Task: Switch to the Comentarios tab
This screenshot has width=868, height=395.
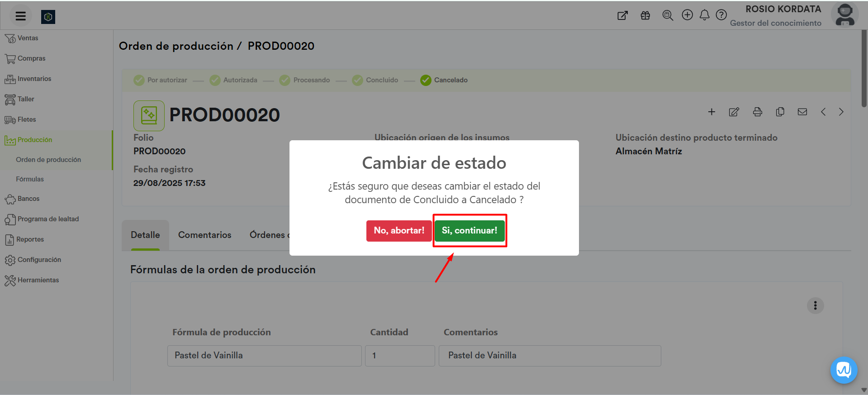Action: click(x=204, y=235)
